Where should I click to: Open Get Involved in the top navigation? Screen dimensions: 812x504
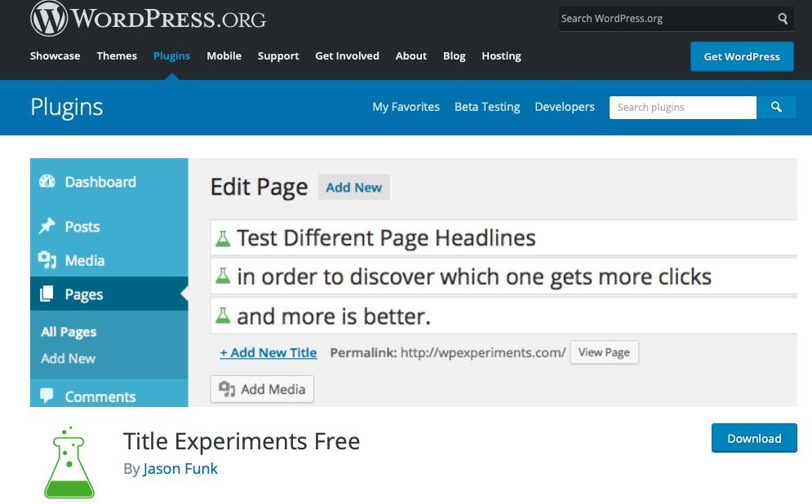[347, 56]
